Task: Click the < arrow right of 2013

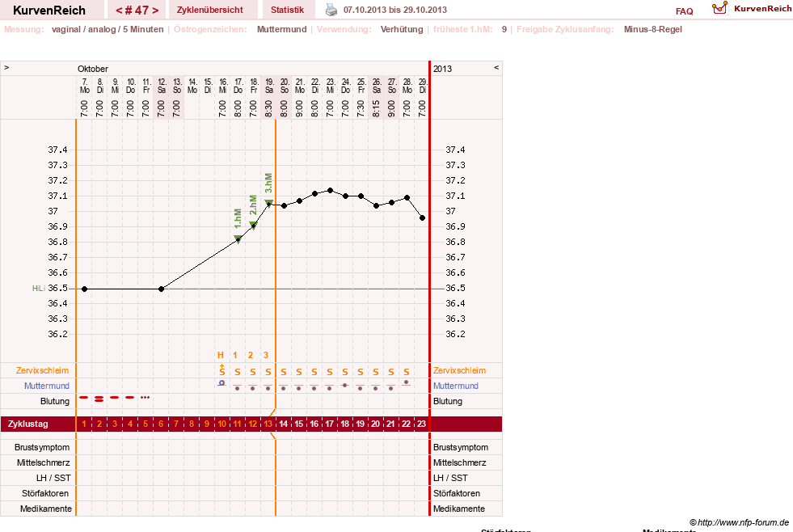Action: click(x=496, y=67)
